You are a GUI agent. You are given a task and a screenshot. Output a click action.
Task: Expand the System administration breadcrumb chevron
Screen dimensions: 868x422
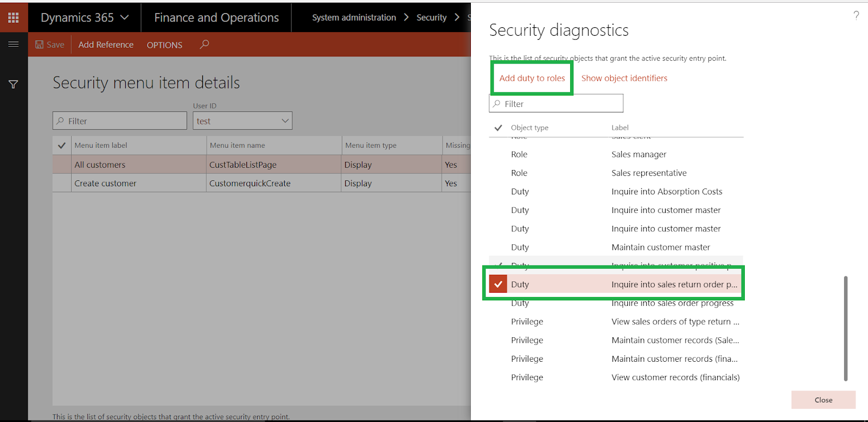406,17
